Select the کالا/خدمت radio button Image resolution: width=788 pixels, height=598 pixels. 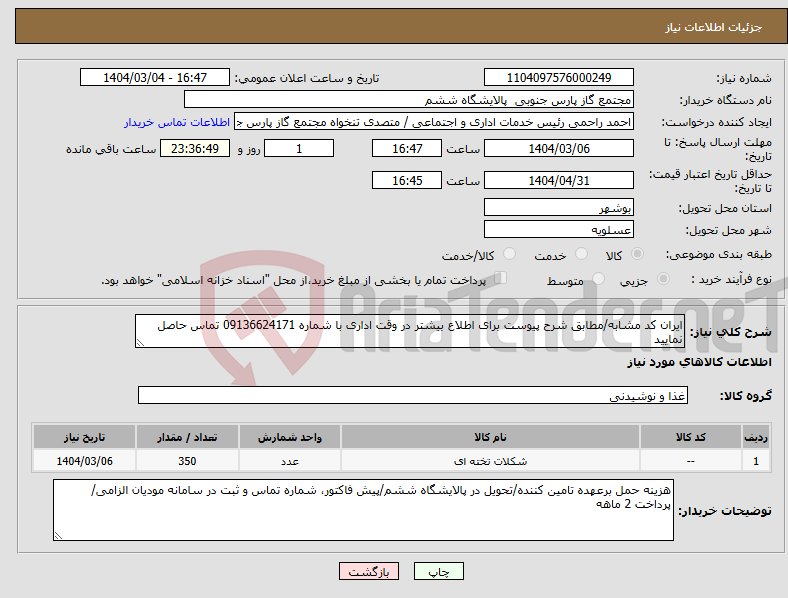click(509, 254)
